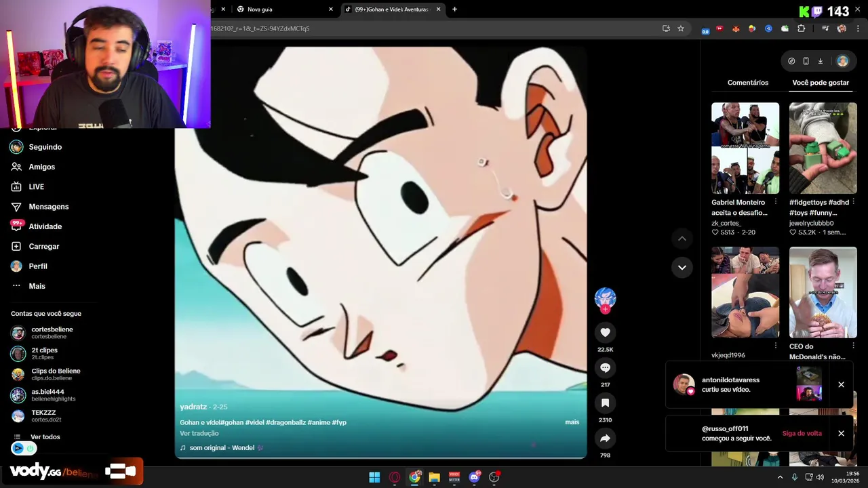
Task: Dismiss the antonildotavaress notification
Action: click(841, 384)
